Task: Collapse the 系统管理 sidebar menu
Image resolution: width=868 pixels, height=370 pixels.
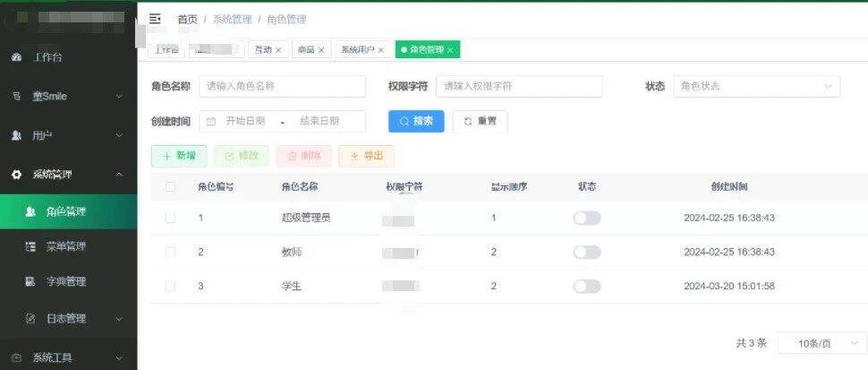Action: tap(119, 175)
